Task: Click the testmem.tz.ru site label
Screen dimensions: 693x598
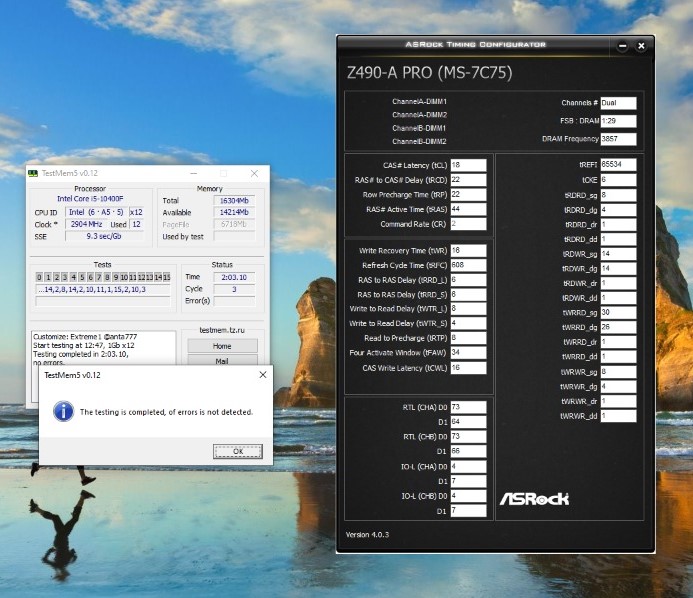Action: tap(222, 330)
